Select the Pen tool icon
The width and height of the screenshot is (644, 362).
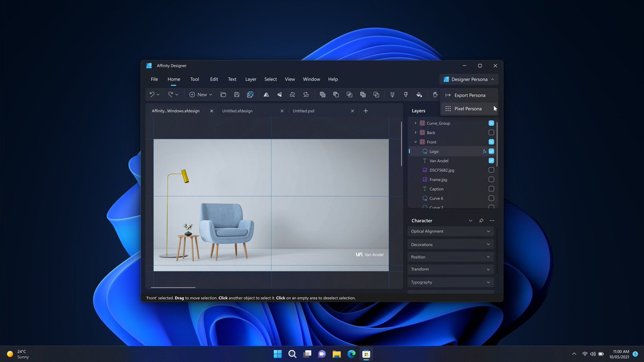point(392,94)
